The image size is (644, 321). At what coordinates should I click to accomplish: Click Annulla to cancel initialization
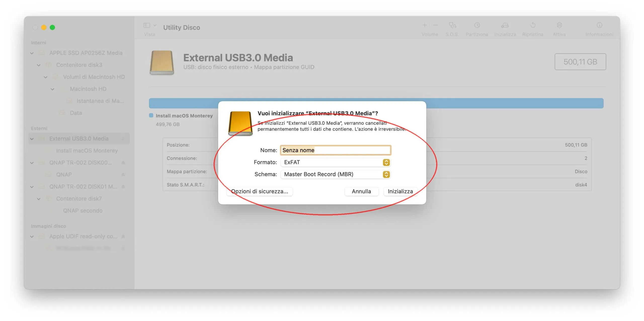pyautogui.click(x=361, y=191)
